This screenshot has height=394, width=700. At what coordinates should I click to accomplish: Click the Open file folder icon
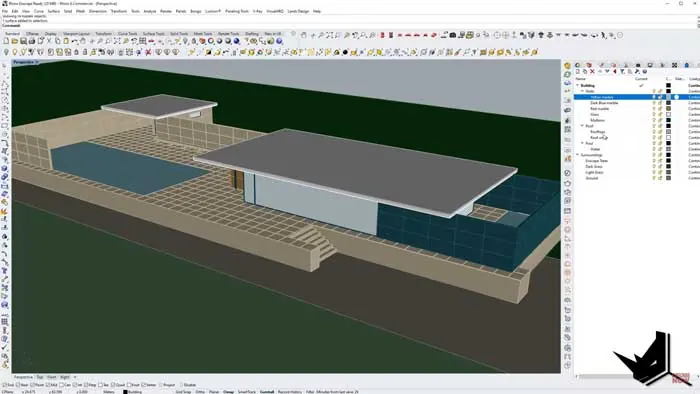(15, 41)
